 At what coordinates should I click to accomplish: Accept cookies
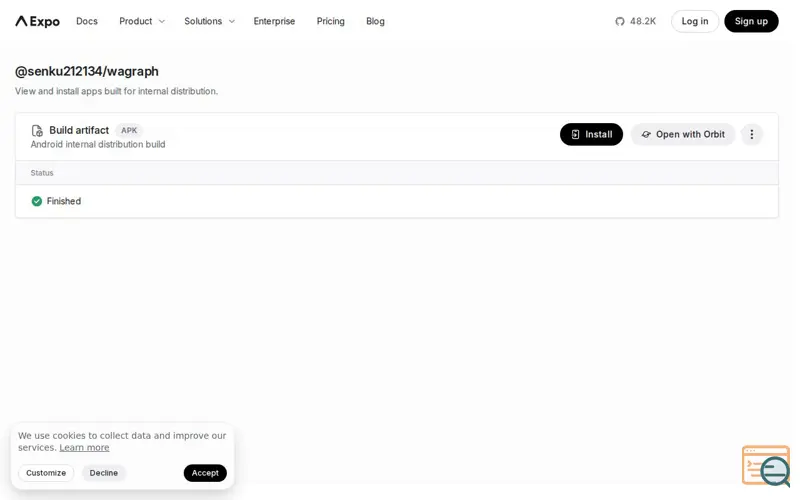click(x=205, y=473)
